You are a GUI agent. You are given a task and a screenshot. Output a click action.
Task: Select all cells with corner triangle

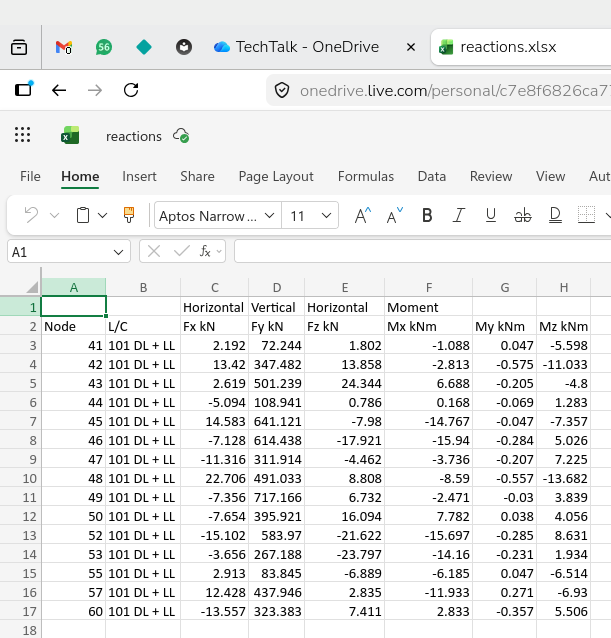click(x=32, y=287)
